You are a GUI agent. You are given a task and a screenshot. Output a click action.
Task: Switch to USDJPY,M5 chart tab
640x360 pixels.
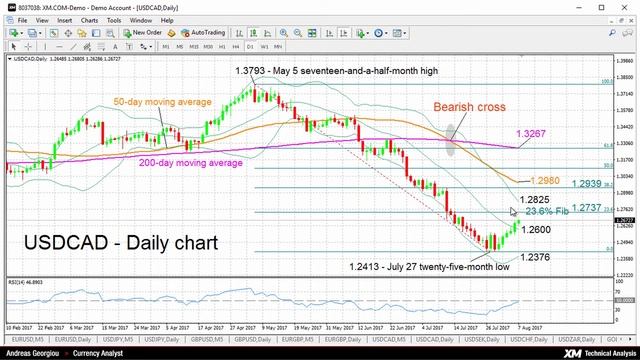pyautogui.click(x=118, y=340)
